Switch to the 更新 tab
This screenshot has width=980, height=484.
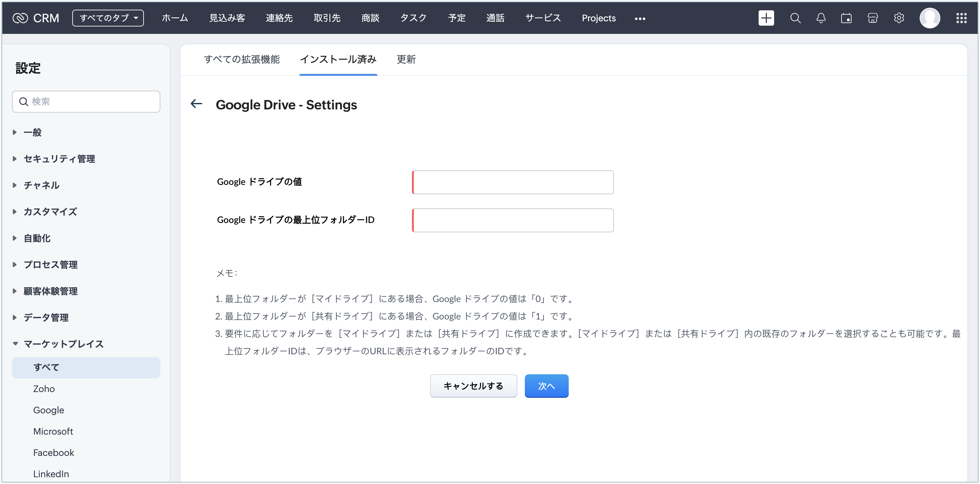coord(406,59)
